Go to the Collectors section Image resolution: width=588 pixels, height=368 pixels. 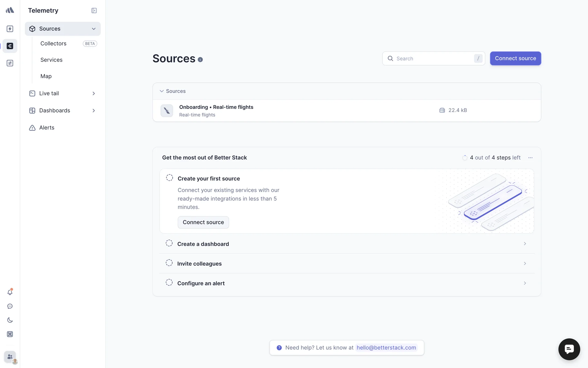[53, 44]
